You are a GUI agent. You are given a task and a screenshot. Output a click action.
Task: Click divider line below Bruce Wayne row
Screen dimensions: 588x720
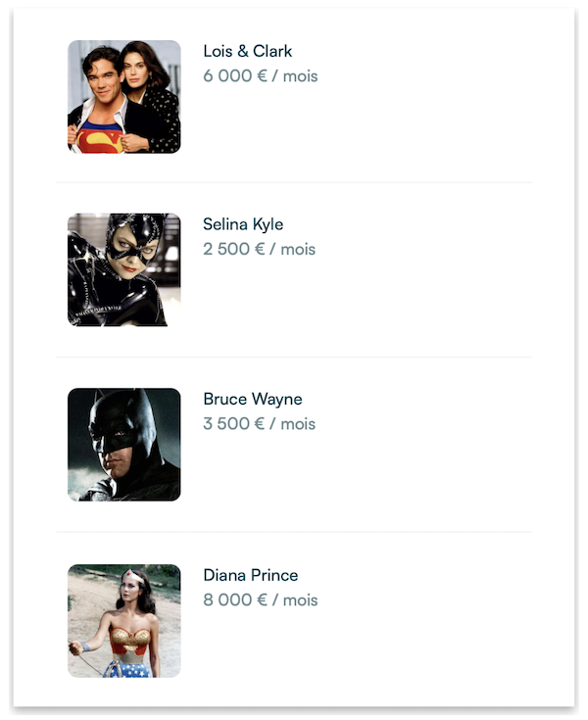pos(294,532)
